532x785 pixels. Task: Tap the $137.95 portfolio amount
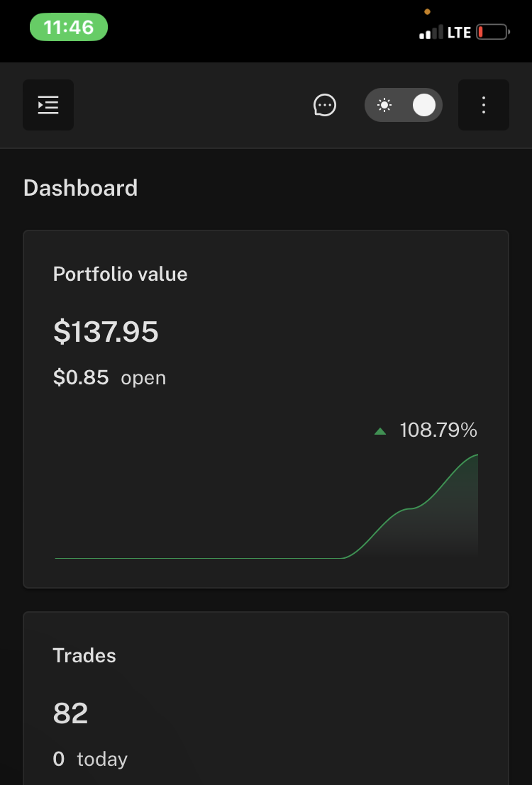106,332
